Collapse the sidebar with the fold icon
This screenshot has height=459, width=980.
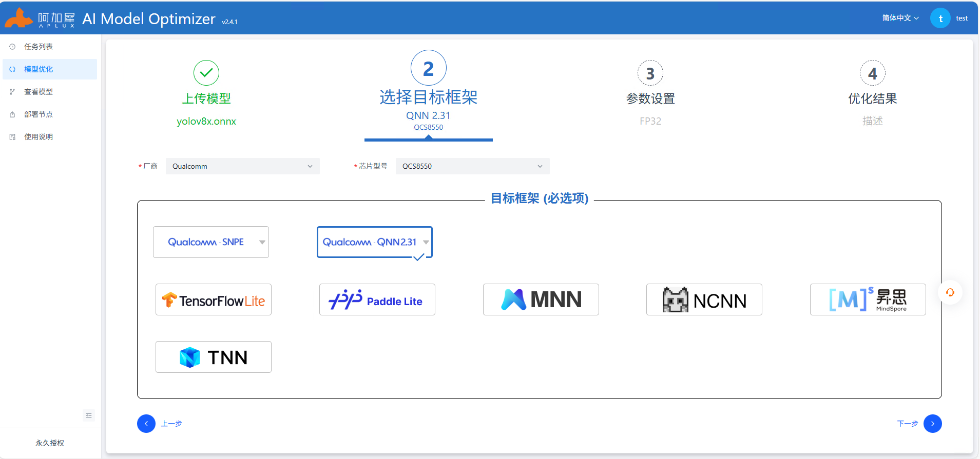tap(89, 415)
